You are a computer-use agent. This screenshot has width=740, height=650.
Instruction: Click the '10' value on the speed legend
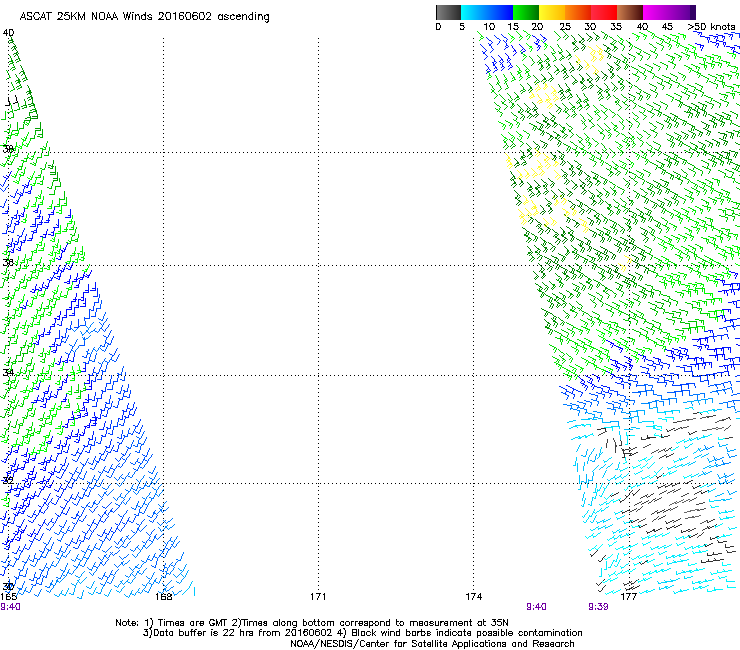tap(489, 27)
